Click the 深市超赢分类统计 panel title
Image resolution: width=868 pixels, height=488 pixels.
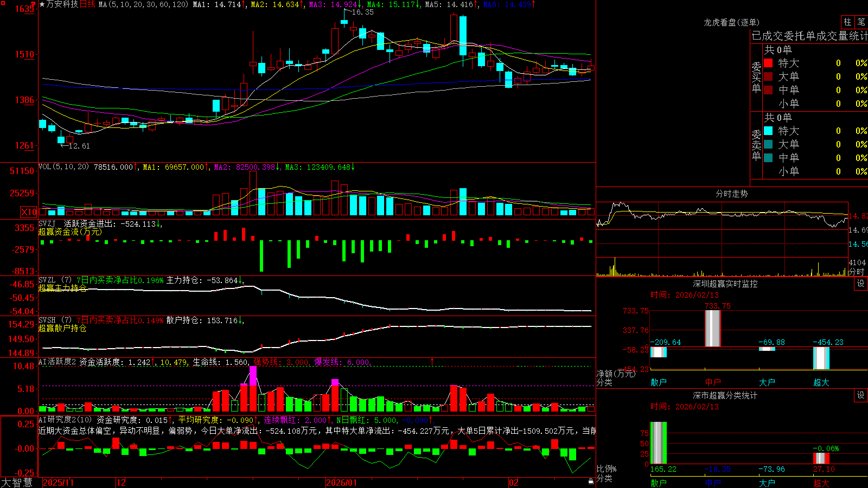click(725, 395)
